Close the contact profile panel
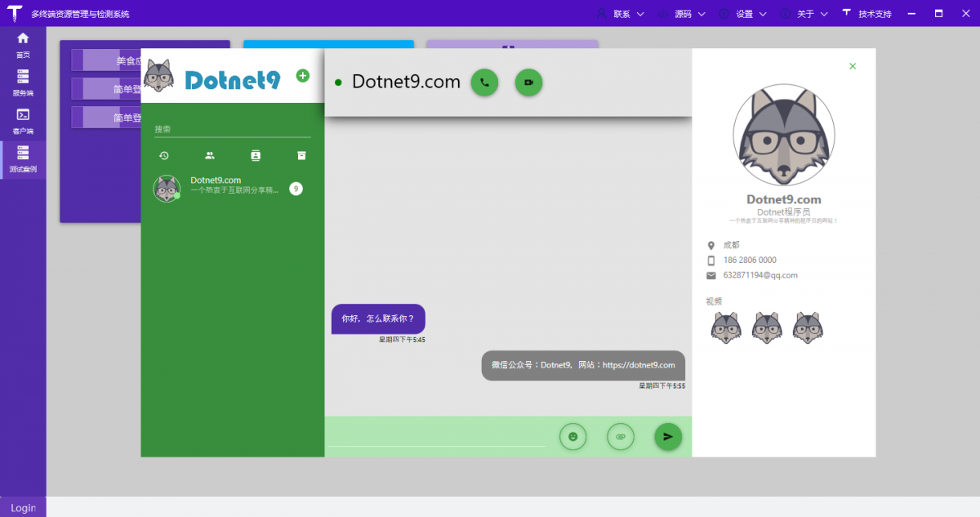 point(853,66)
